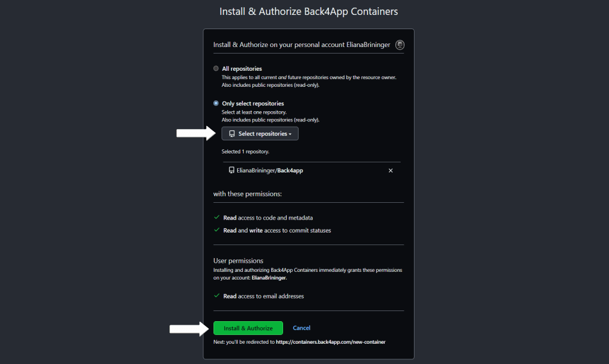Click the repository icon beside ElianaBrininger/Back4app

point(231,170)
